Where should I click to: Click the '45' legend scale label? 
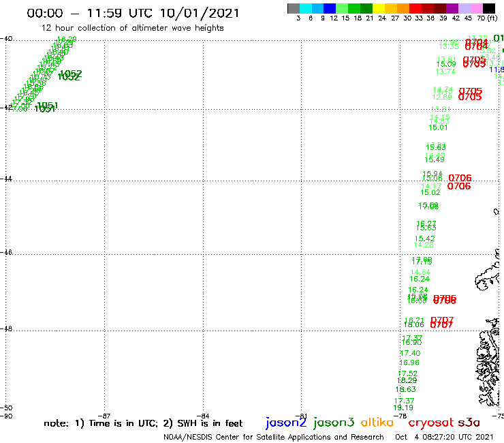pos(468,18)
